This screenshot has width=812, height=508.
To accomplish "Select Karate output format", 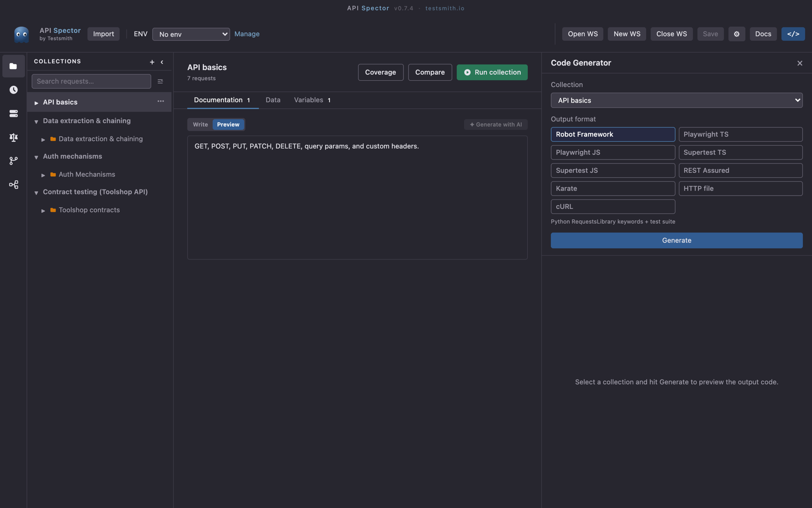I will [x=613, y=188].
